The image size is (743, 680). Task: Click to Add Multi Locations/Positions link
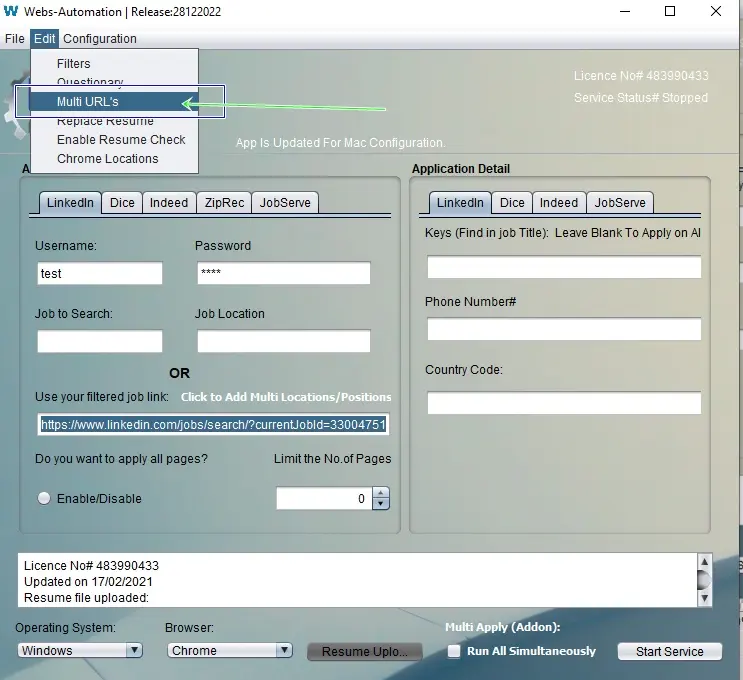point(286,397)
